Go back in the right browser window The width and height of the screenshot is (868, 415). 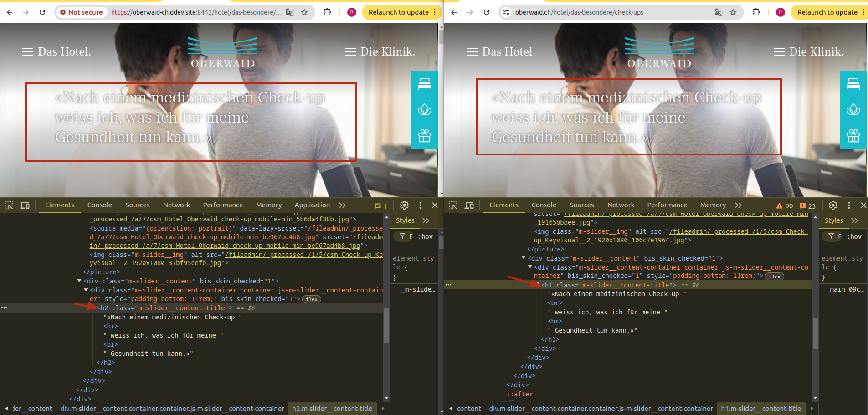[454, 12]
